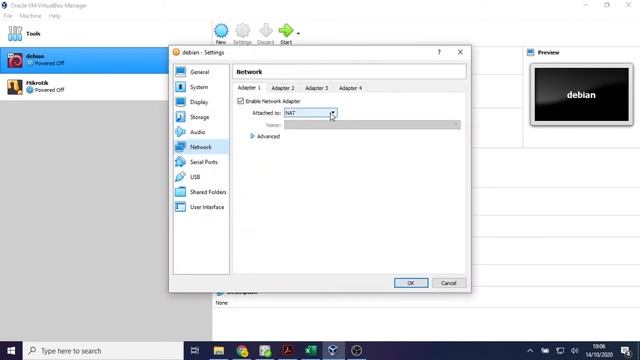Select the Mikrotik virtual machine entry
This screenshot has height=360, width=640.
coord(84,87)
